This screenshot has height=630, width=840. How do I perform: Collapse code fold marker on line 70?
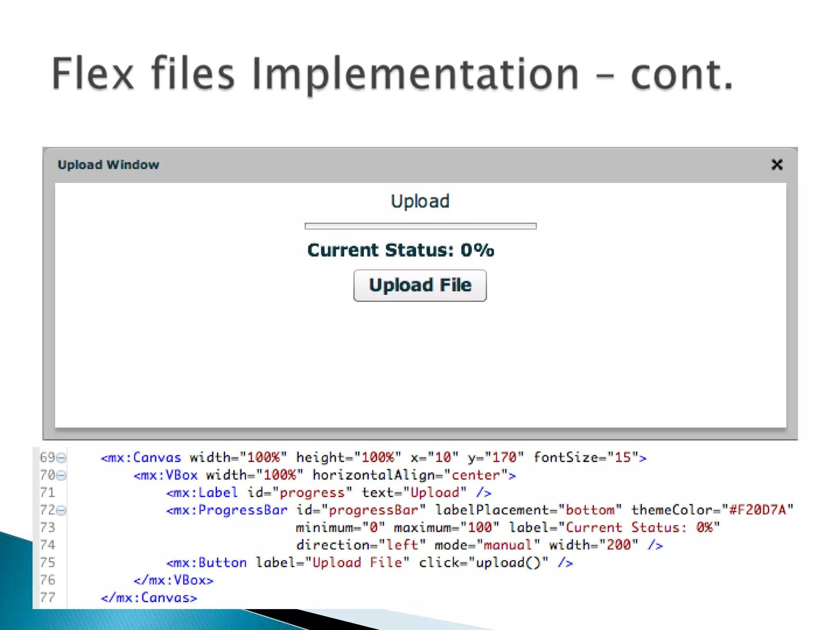[61, 475]
